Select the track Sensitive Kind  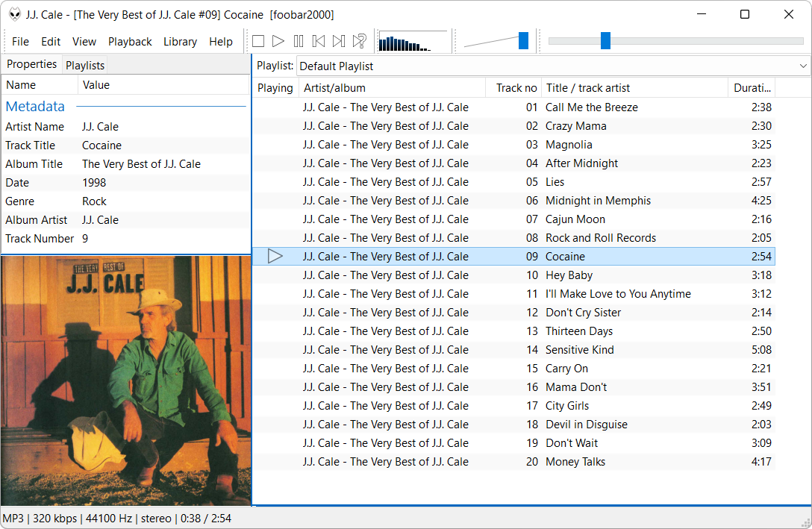tap(580, 350)
